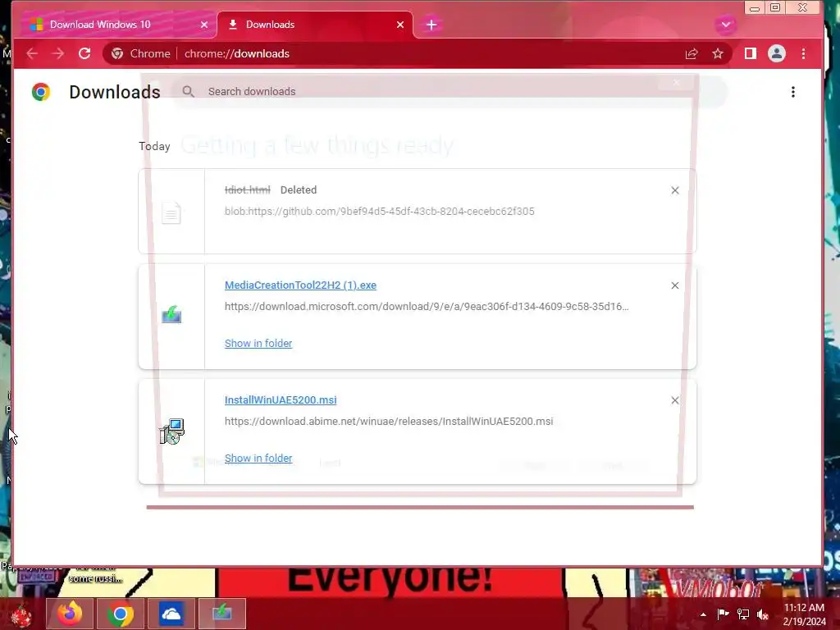The image size is (840, 630).
Task: Click the Start button ornament
Action: pos(21,615)
